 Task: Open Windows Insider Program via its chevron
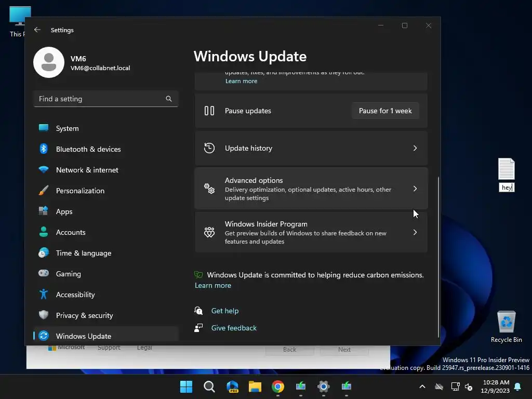pyautogui.click(x=415, y=232)
